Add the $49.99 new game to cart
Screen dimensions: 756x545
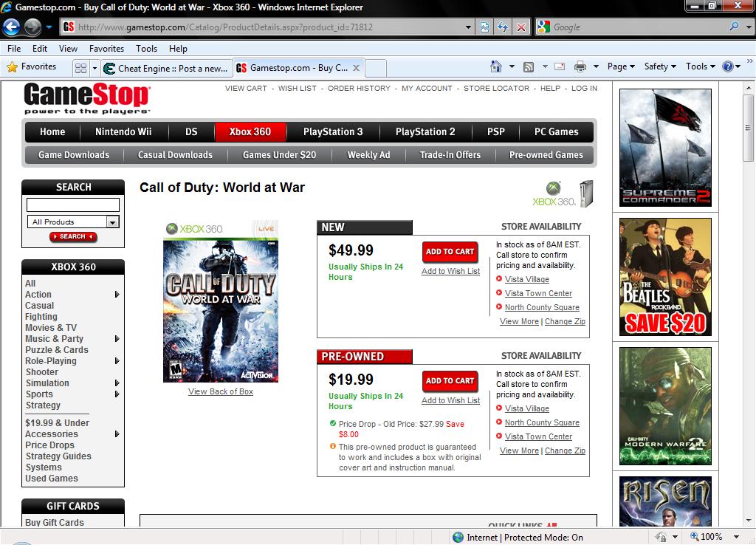coord(450,251)
